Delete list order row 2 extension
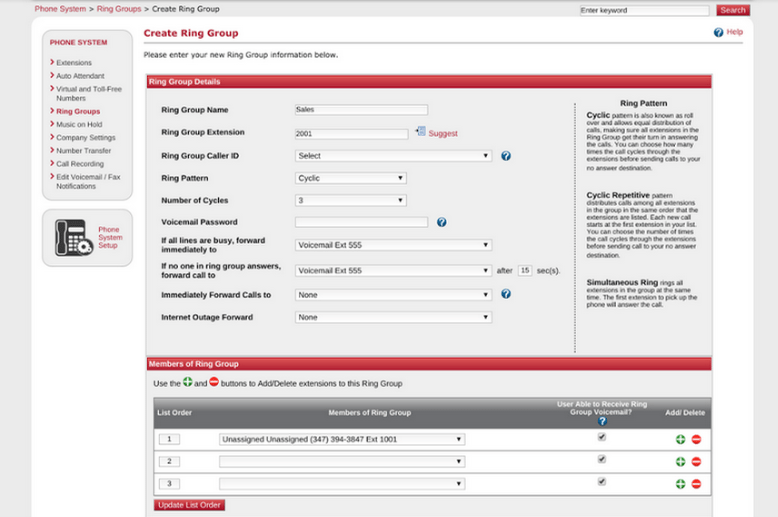 696,462
